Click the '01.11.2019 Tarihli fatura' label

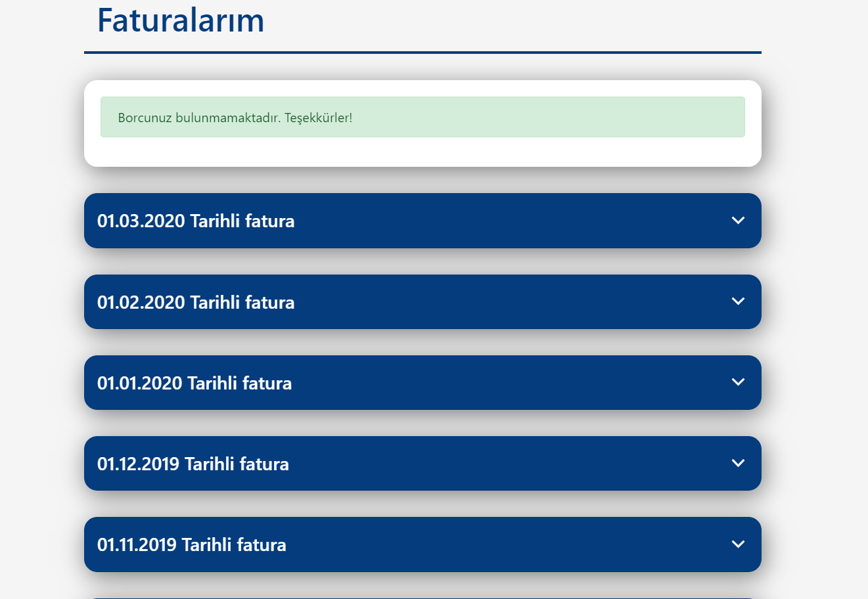[192, 544]
